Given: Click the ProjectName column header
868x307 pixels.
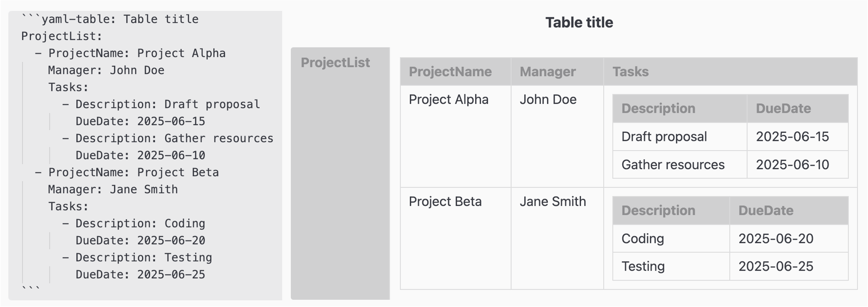Looking at the screenshot, I should [456, 71].
